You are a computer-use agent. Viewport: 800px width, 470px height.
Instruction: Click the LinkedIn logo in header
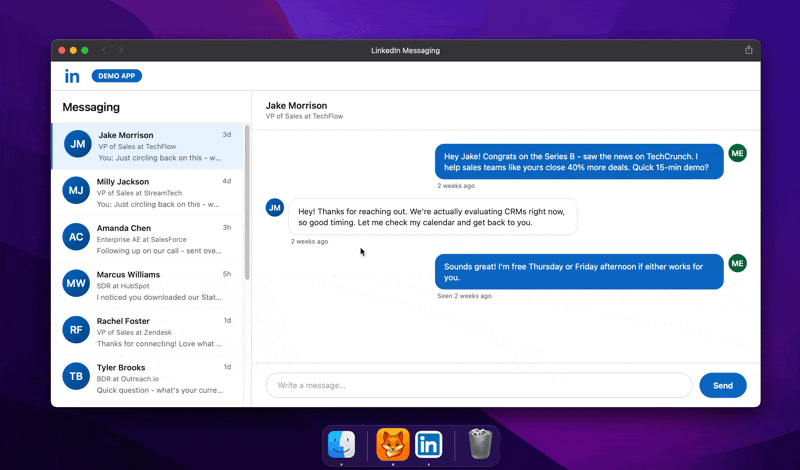tap(72, 76)
